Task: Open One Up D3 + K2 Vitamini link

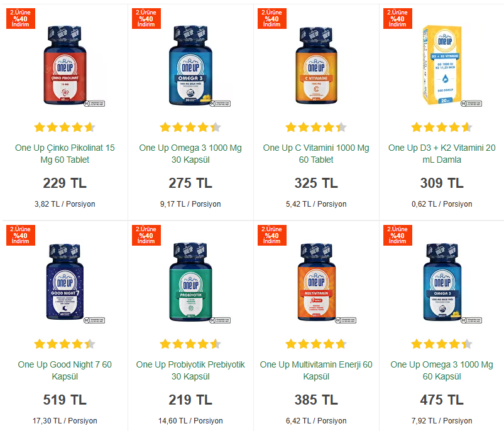Action: click(x=442, y=154)
